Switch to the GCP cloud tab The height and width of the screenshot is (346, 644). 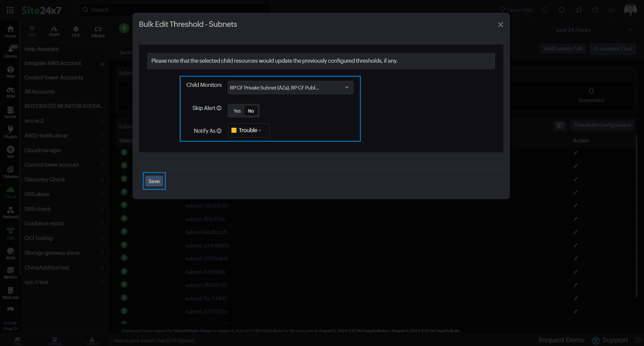(x=76, y=32)
